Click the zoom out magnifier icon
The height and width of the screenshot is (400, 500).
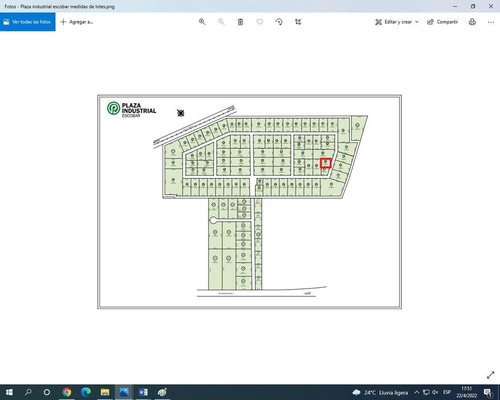point(221,22)
